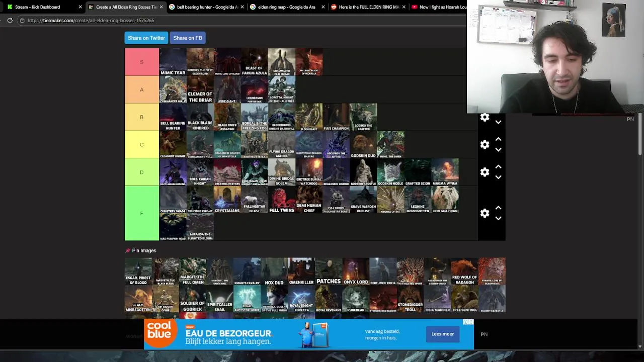Viewport: 644px width, 362px height.
Task: Select Fia's Champion image in B tier
Action: pyautogui.click(x=336, y=117)
